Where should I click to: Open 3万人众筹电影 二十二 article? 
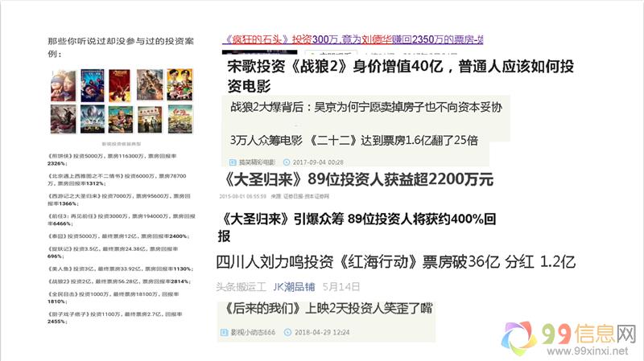(354, 140)
